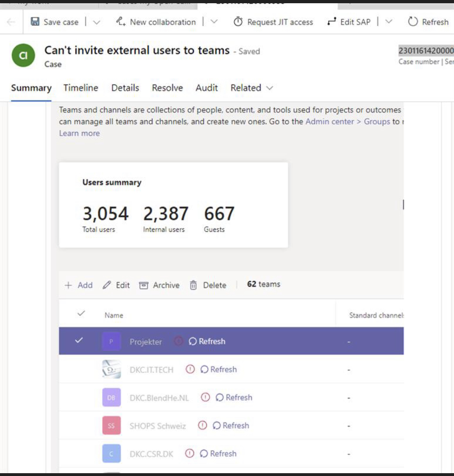Deselect the Projekter team row checkbox
This screenshot has width=454, height=476.
point(80,341)
